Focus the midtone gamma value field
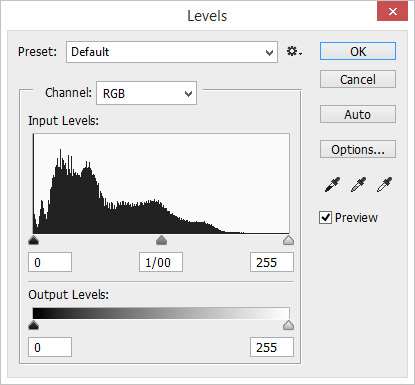415x385 pixels. [x=161, y=262]
